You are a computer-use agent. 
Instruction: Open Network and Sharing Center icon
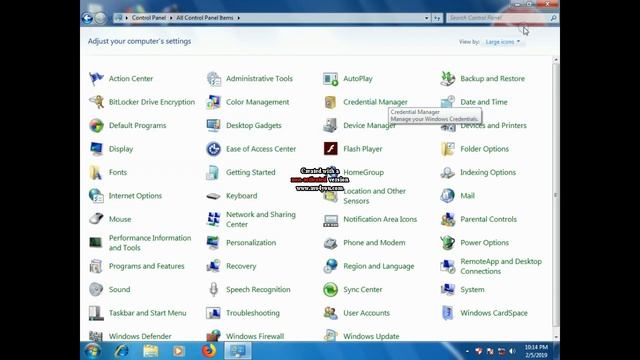click(213, 219)
